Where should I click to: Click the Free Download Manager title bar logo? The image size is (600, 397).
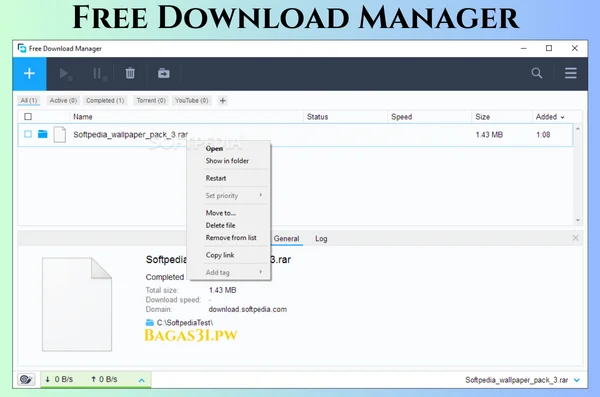pyautogui.click(x=22, y=48)
